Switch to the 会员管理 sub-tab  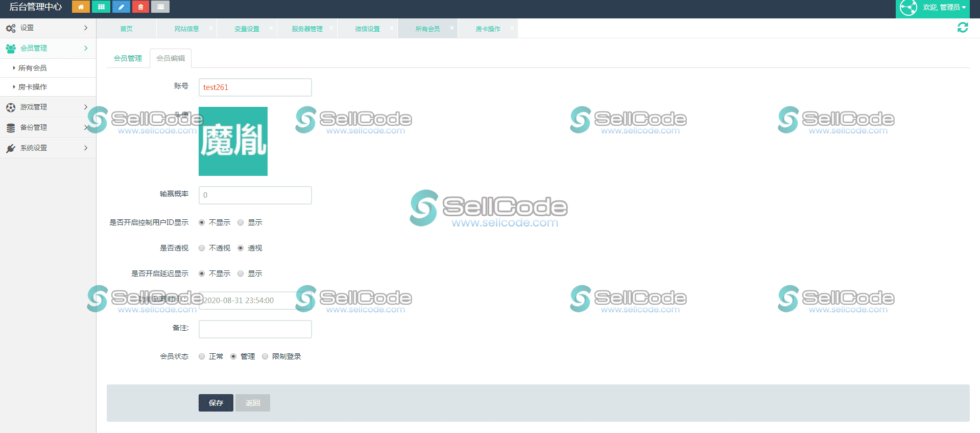pyautogui.click(x=128, y=58)
